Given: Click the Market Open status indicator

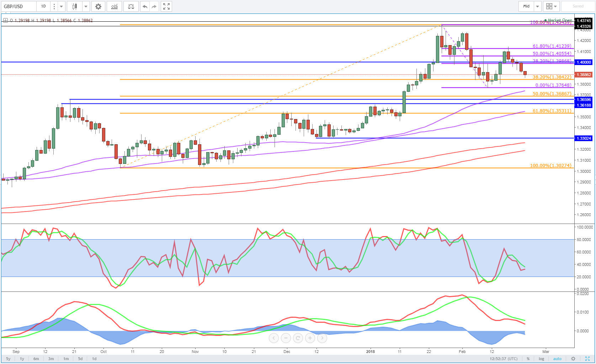Looking at the screenshot, I should coord(558,20).
